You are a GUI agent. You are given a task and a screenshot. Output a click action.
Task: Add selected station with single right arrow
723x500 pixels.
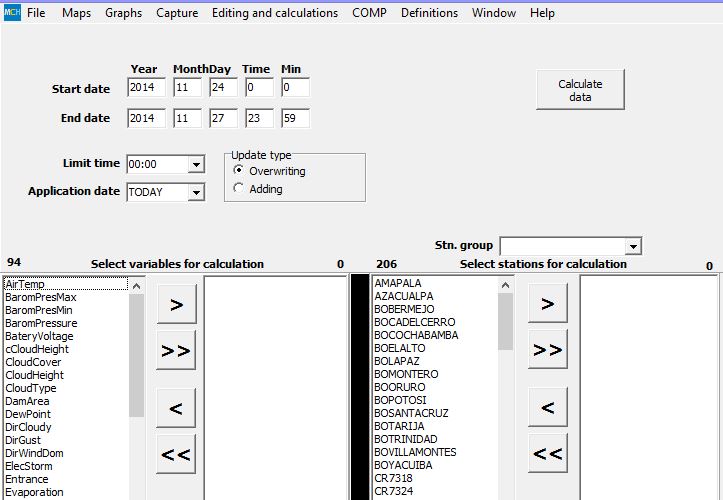pyautogui.click(x=547, y=304)
